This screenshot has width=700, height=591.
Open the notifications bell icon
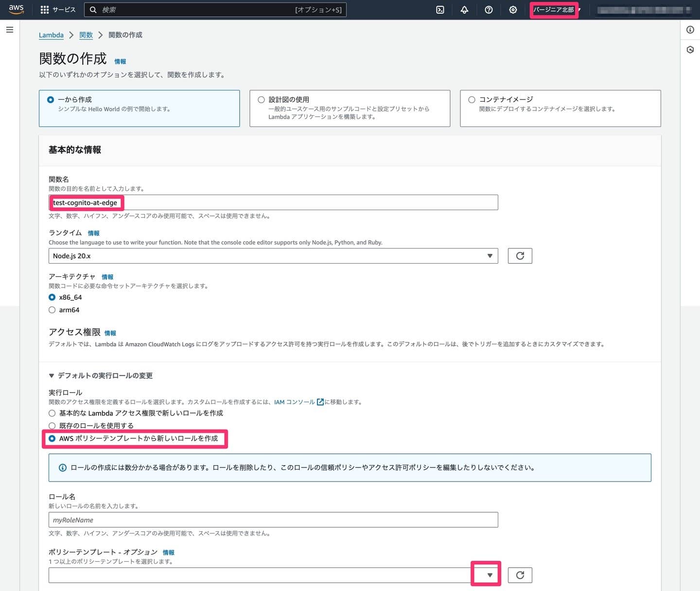tap(464, 10)
